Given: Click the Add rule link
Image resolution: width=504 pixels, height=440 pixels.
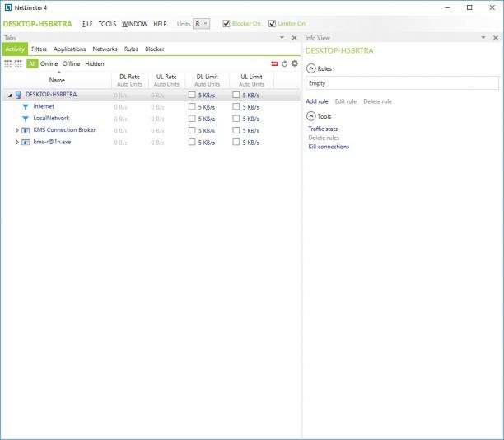Looking at the screenshot, I should pyautogui.click(x=317, y=101).
